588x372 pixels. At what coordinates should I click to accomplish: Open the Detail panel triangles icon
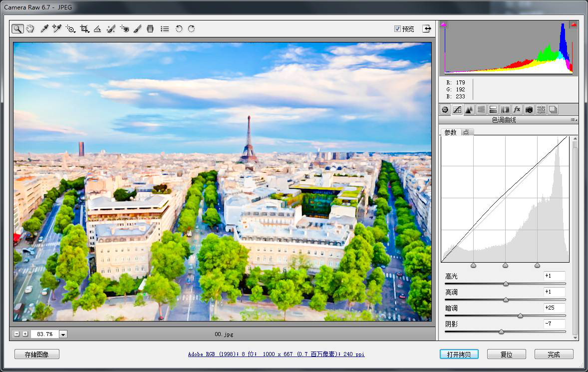(469, 109)
